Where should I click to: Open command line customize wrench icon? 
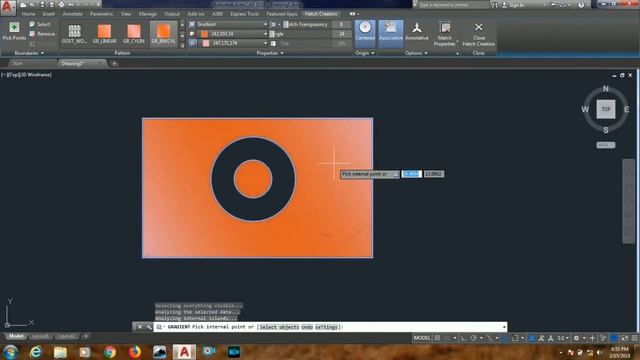[x=148, y=327]
